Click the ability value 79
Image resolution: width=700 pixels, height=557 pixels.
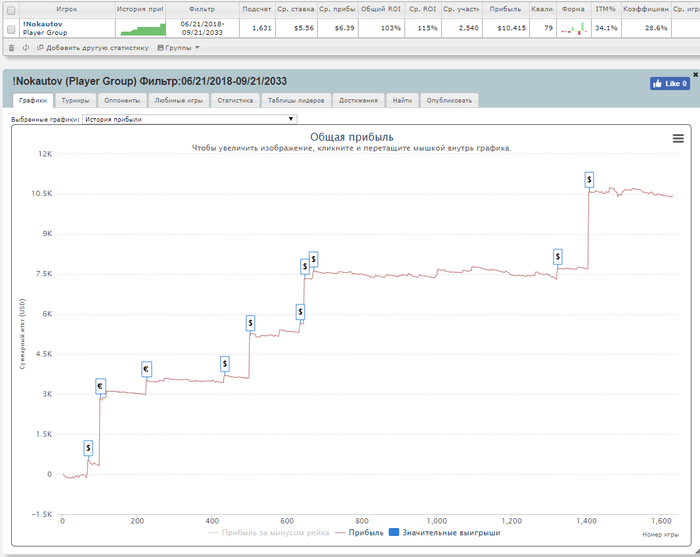click(x=548, y=28)
